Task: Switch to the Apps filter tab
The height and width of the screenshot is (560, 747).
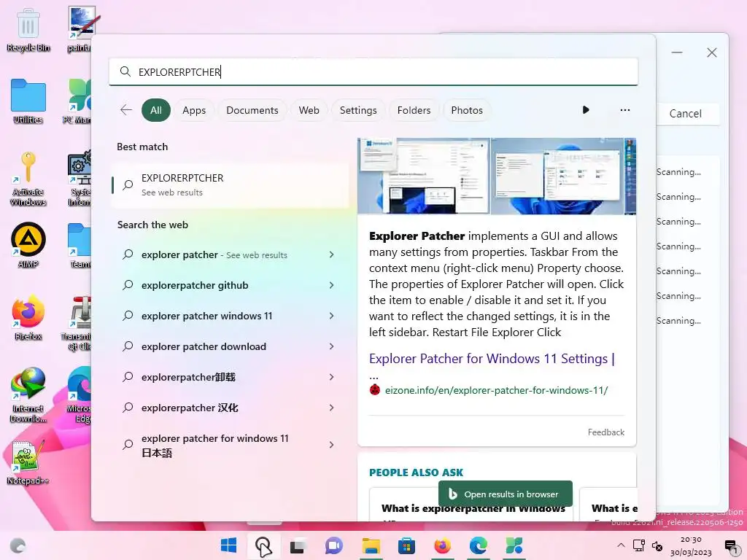Action: pyautogui.click(x=194, y=110)
